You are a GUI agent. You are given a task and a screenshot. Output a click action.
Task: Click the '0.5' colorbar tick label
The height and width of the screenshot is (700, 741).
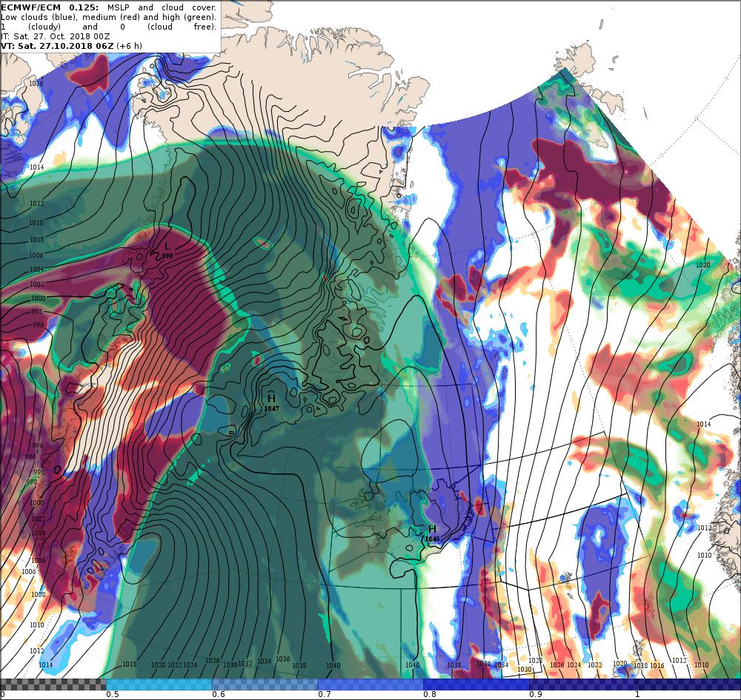(113, 694)
